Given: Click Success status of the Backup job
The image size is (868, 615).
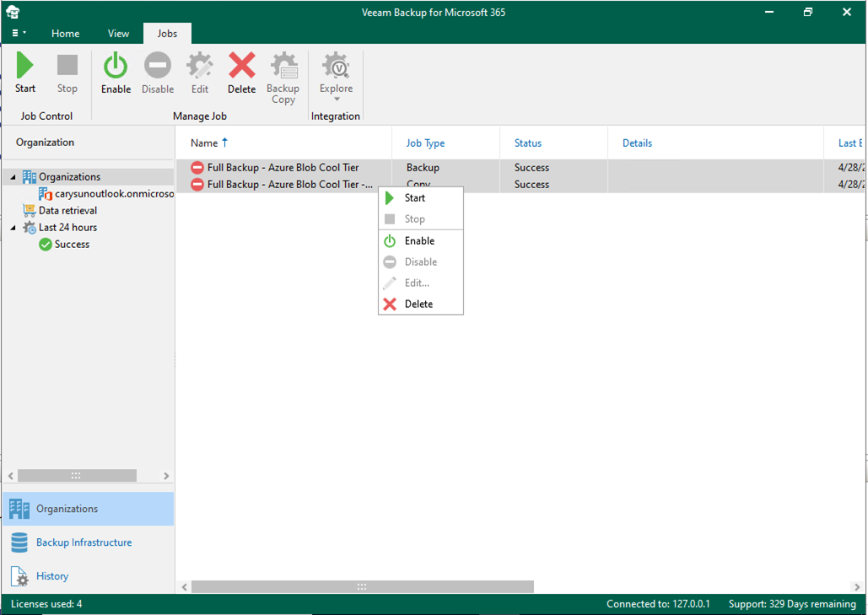Looking at the screenshot, I should tap(531, 168).
